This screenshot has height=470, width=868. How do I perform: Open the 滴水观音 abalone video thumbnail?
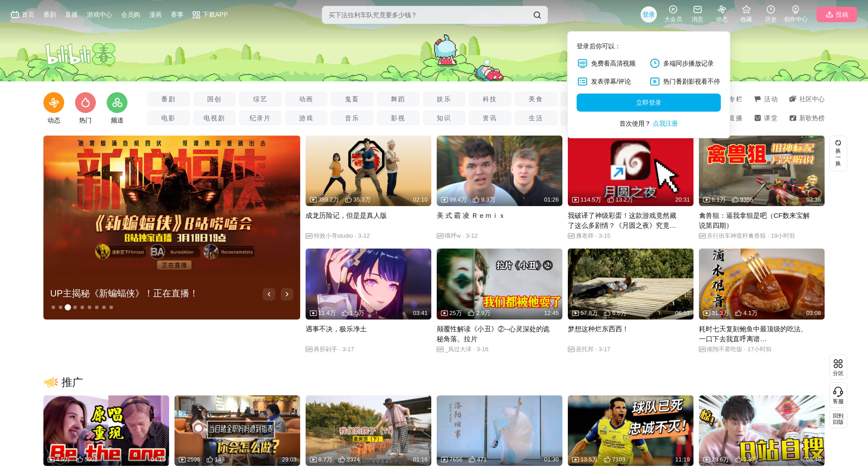(762, 284)
